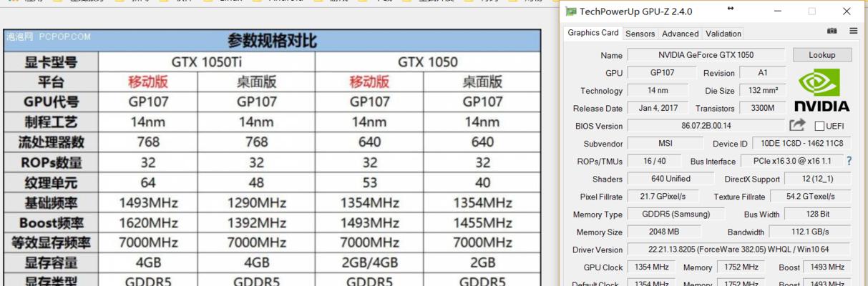Screen dimensions: 868x286
Task: Maximize the GPU-Z window
Action: (811, 11)
